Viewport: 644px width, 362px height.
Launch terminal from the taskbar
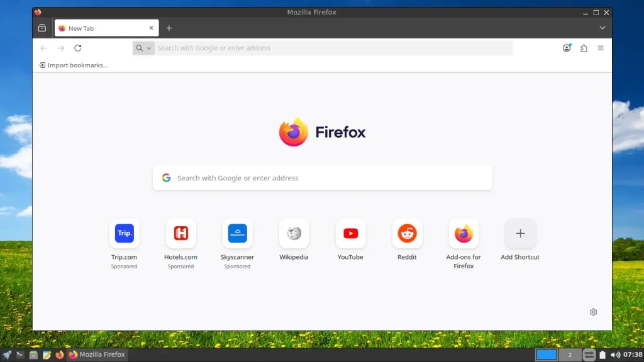19,354
